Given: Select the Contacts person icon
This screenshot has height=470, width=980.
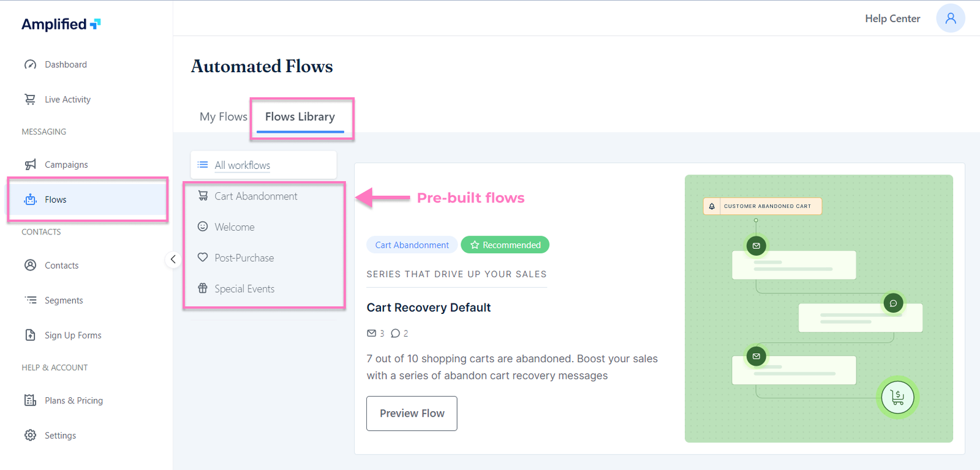Looking at the screenshot, I should tap(30, 265).
